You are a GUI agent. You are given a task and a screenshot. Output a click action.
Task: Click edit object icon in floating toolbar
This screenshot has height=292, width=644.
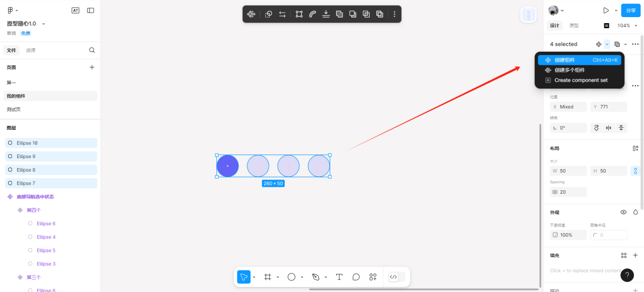tap(299, 14)
